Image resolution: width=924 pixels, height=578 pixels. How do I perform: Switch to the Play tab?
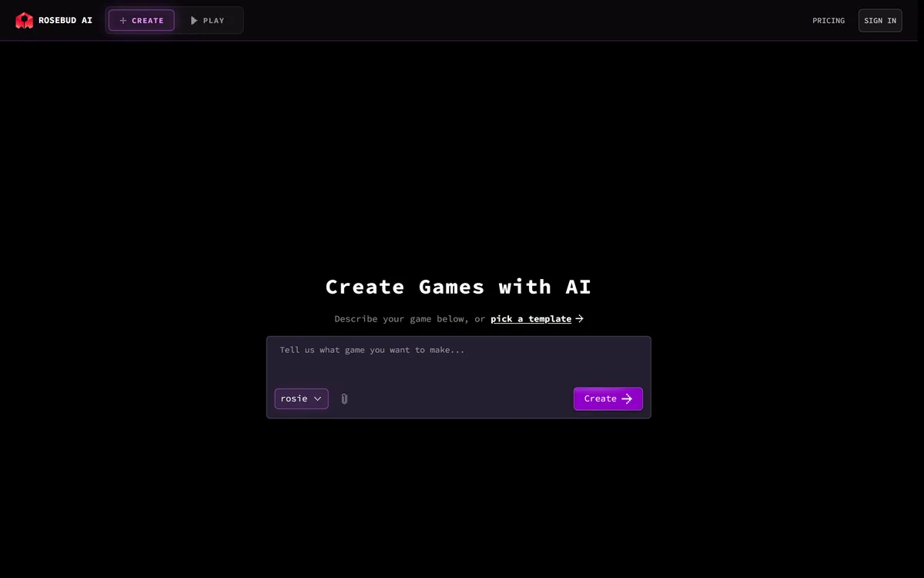[x=208, y=21]
